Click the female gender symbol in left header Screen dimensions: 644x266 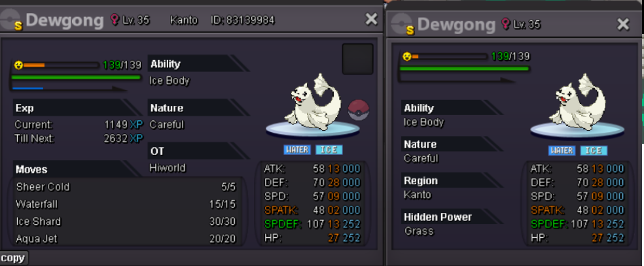[115, 19]
